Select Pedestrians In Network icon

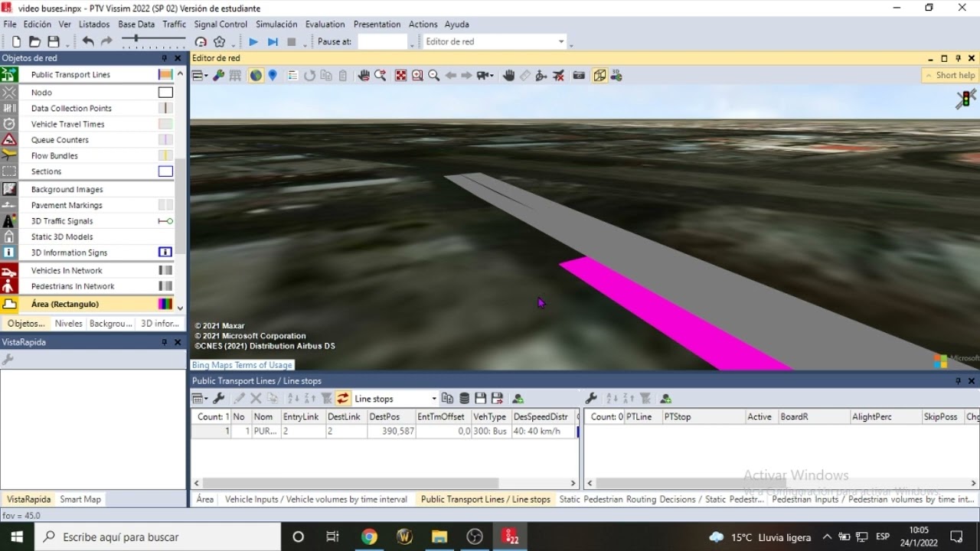9,286
